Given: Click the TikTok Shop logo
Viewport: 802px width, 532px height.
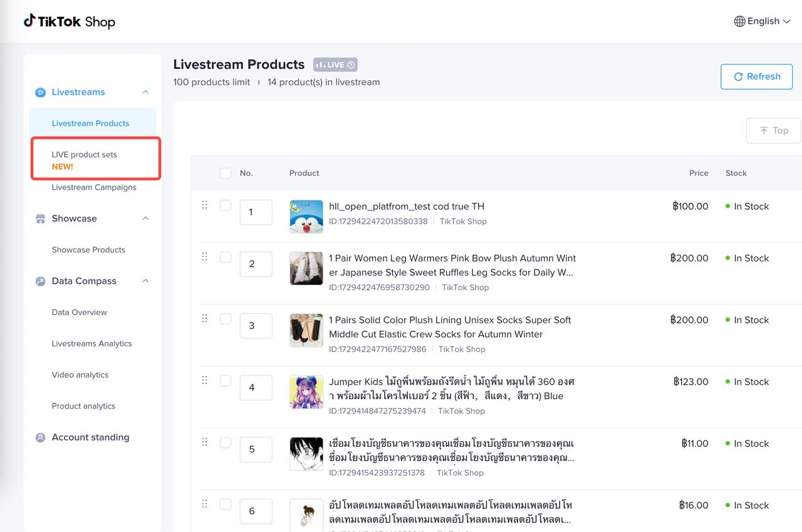Looking at the screenshot, I should click(x=70, y=21).
